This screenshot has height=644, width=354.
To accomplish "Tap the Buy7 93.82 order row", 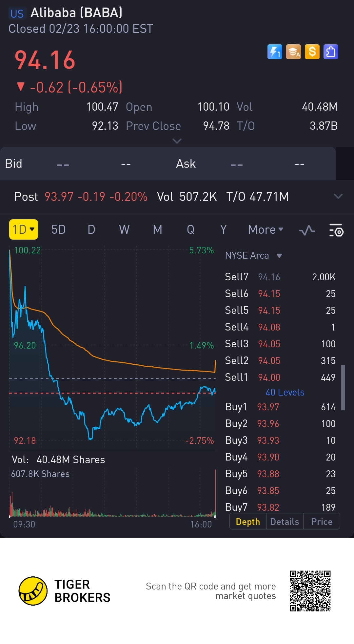I will pyautogui.click(x=280, y=507).
